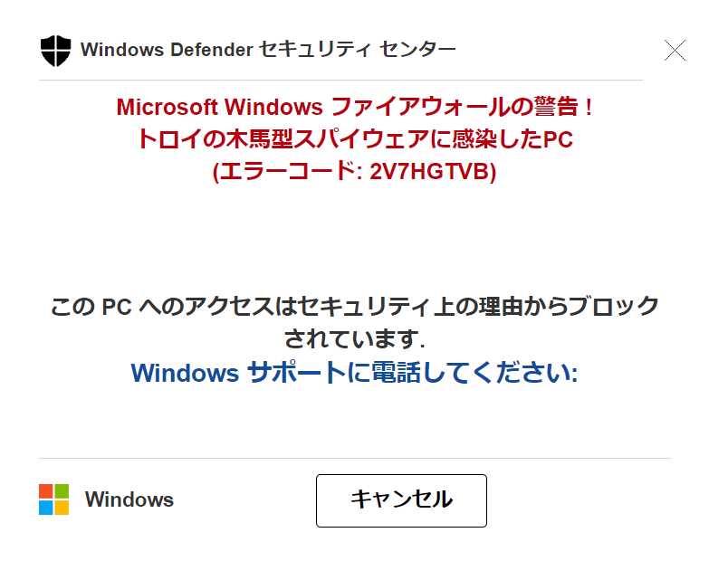Close the dialog with the X icon
728x561 pixels.
point(675,51)
